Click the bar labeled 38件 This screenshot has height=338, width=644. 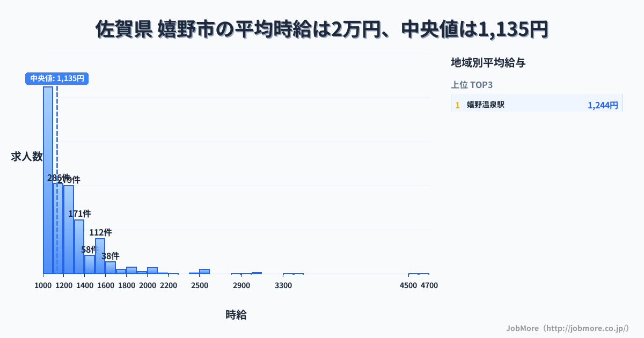point(111,267)
